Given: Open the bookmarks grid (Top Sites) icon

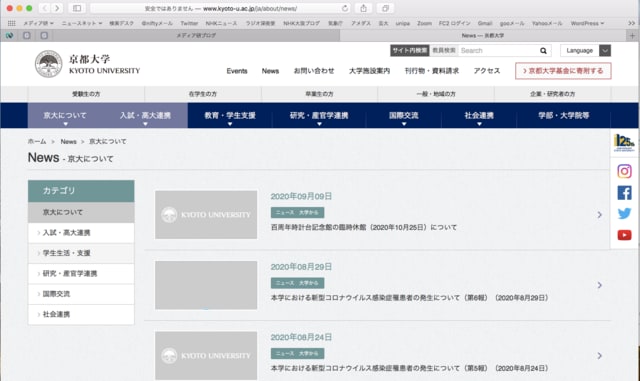Looking at the screenshot, I should coord(11,23).
